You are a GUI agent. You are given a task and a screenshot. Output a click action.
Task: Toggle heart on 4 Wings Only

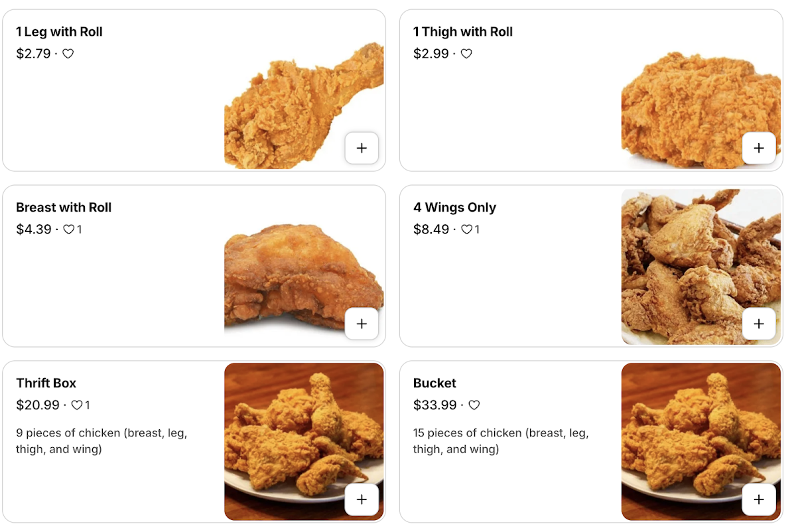(467, 230)
